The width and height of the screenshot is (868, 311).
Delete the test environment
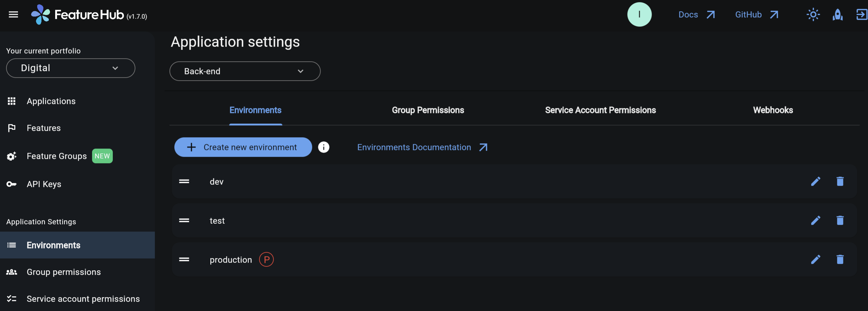coord(840,221)
